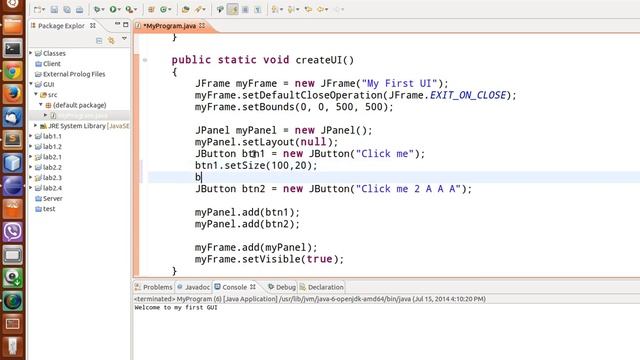640x360 pixels.
Task: Collapse the GUI project tree node
Action: pyautogui.click(x=31, y=84)
